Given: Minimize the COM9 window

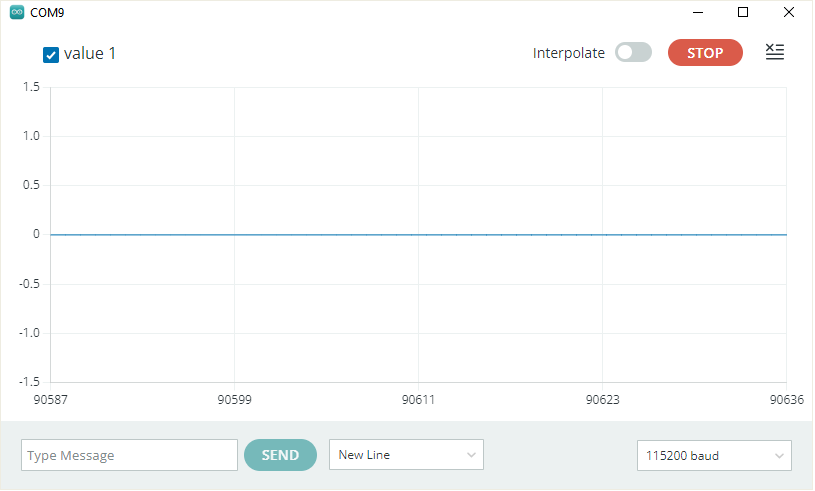Looking at the screenshot, I should click(x=698, y=12).
